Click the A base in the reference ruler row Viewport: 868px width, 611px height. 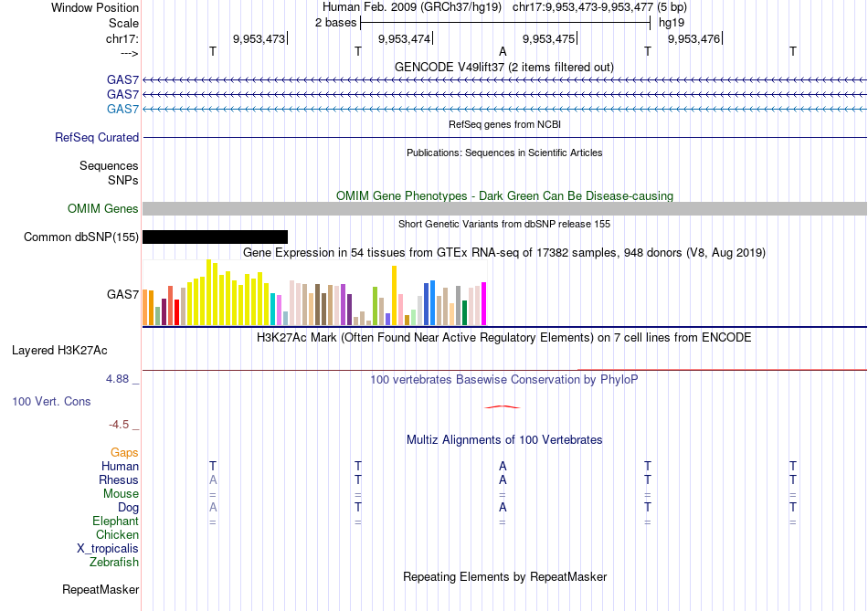pos(503,51)
